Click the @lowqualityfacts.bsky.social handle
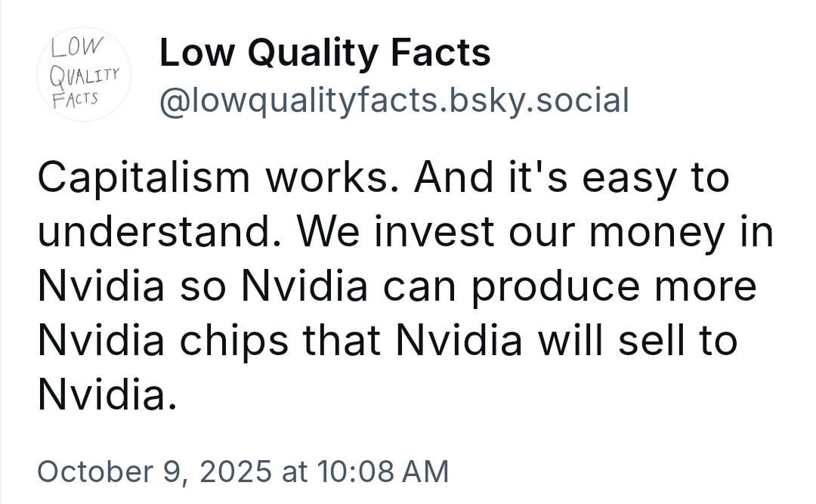 pyautogui.click(x=393, y=100)
